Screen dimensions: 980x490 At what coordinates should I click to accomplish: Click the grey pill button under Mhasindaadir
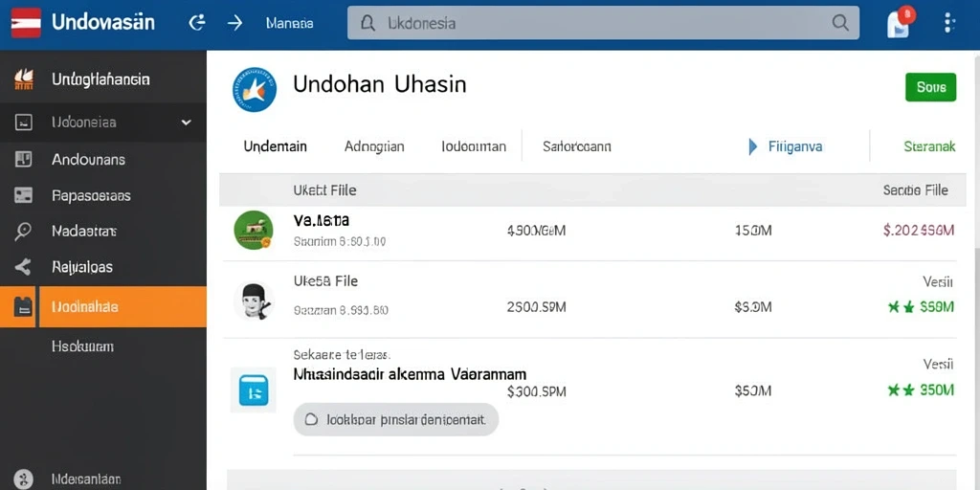pos(395,419)
